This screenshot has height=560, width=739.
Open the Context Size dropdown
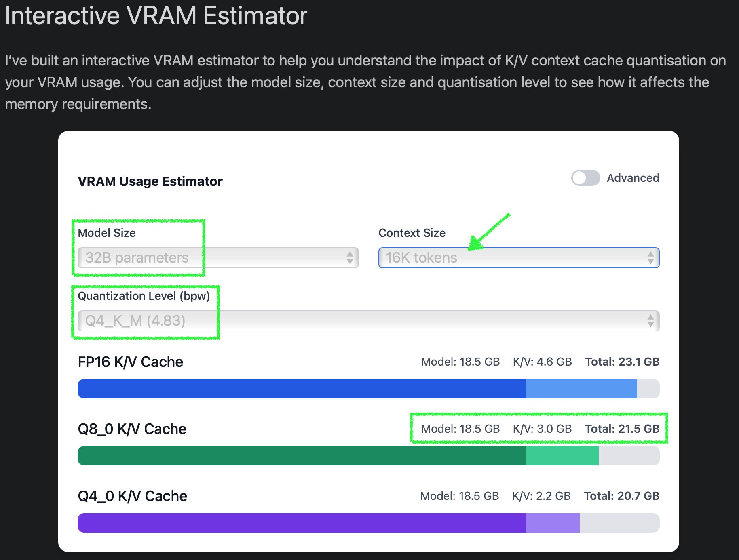pos(519,258)
